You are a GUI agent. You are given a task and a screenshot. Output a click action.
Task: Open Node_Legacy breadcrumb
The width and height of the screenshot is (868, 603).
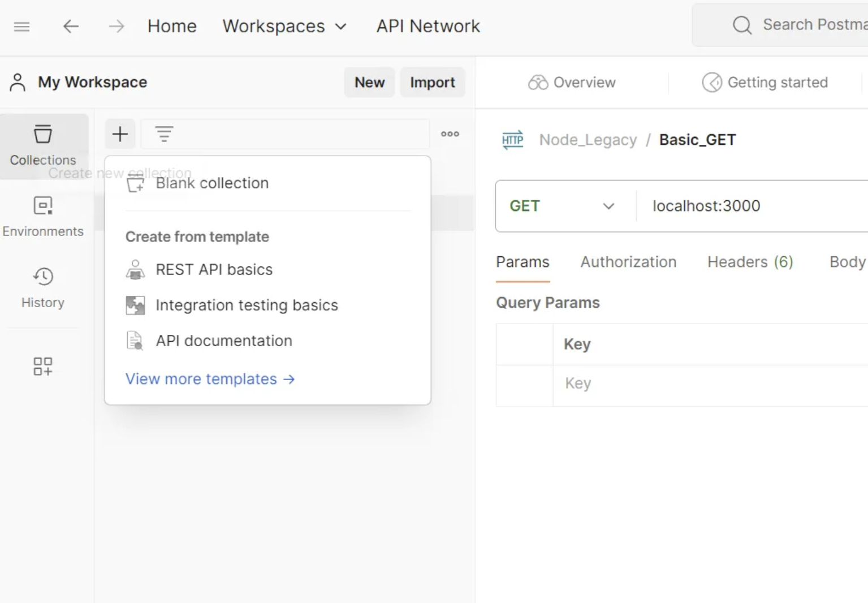[588, 140]
